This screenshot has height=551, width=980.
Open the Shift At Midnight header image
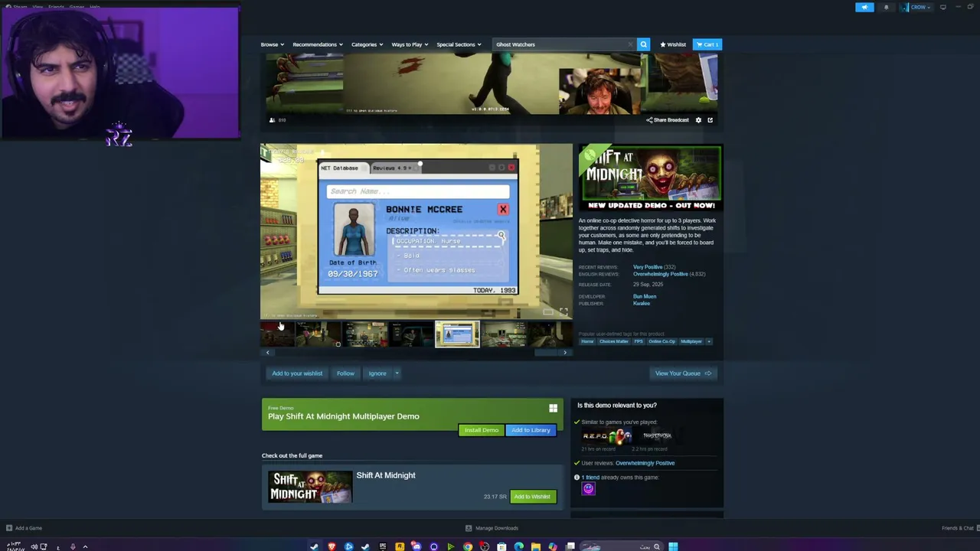tap(650, 178)
